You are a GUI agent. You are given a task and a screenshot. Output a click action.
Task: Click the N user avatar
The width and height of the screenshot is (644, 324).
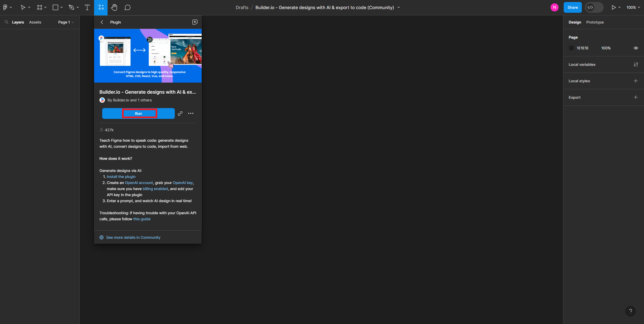click(555, 7)
